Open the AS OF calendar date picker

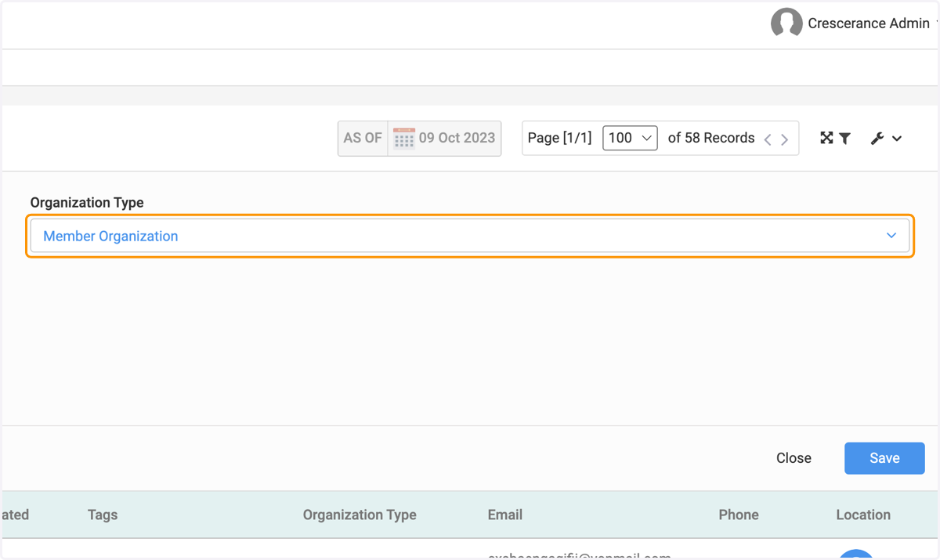click(404, 139)
